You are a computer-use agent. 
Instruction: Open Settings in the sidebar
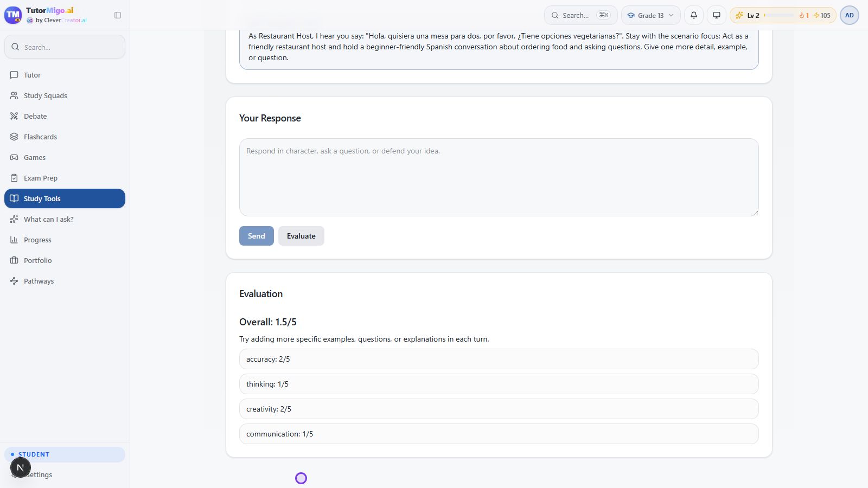click(x=65, y=474)
